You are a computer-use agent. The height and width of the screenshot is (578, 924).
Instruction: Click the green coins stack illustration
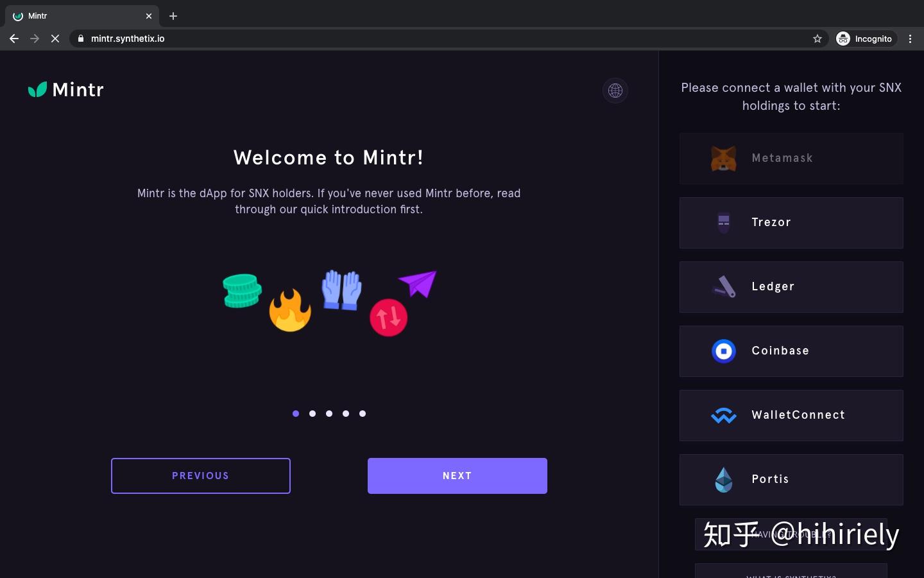(x=242, y=291)
